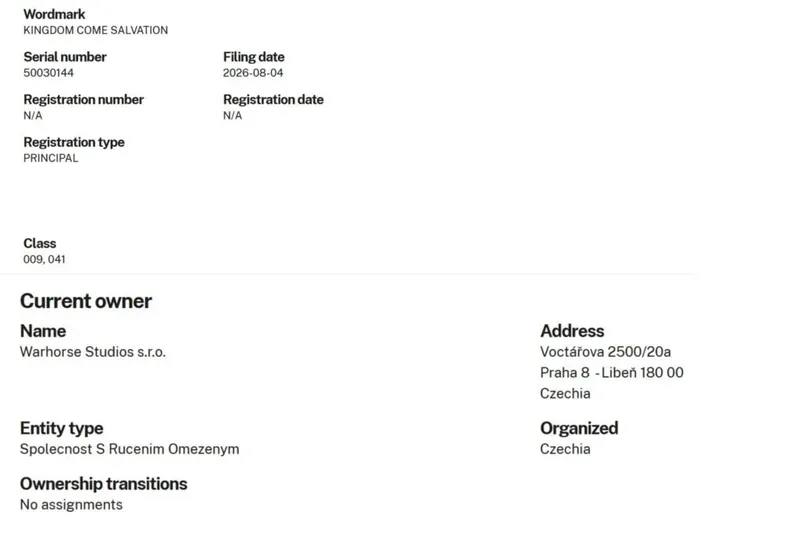
Task: Click the Wordmark label
Action: pyautogui.click(x=55, y=14)
